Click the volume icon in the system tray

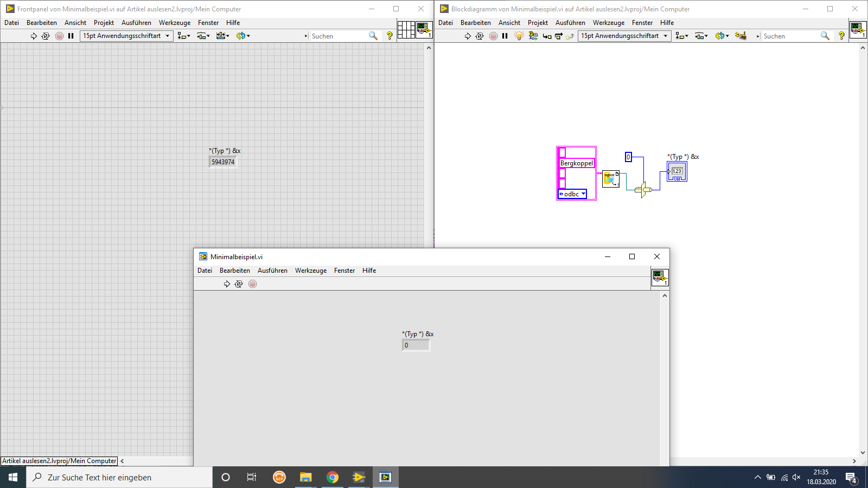(796, 477)
